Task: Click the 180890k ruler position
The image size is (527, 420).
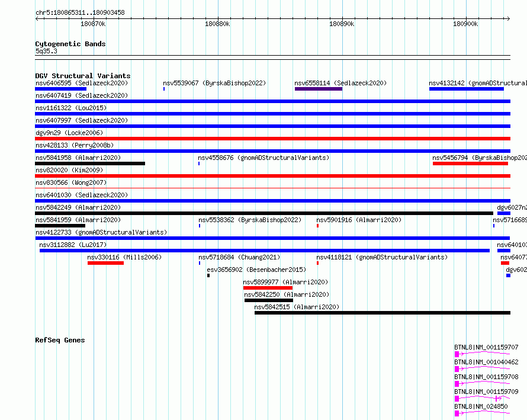Action: click(342, 24)
